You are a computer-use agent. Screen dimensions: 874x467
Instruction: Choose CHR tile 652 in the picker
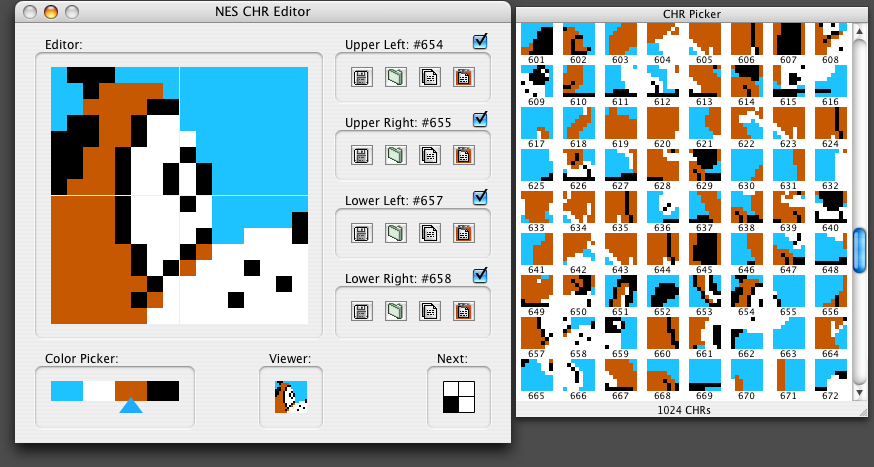tap(663, 291)
